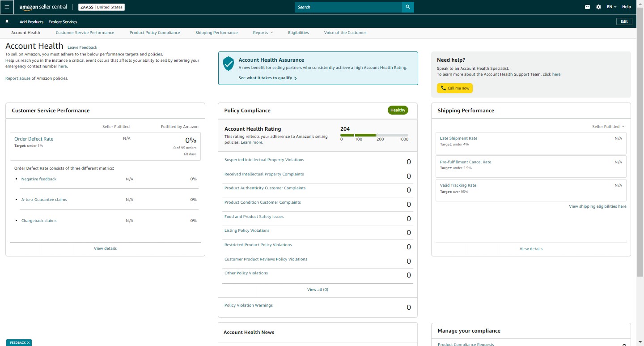Open the Customer Service Performance tab

[85, 33]
